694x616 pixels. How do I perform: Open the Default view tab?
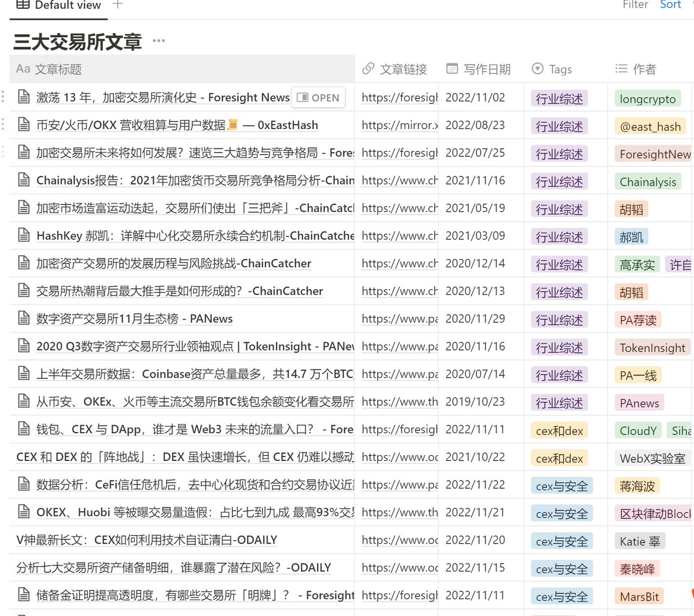(x=58, y=5)
